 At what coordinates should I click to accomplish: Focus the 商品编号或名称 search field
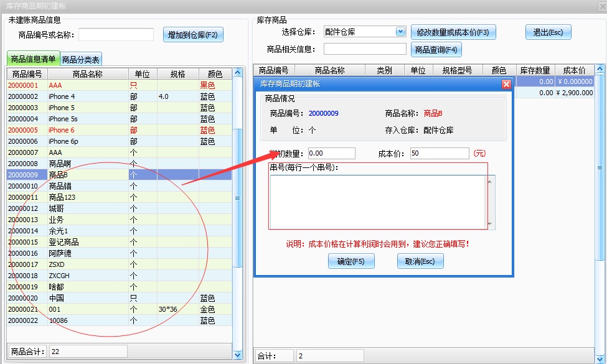(x=116, y=35)
